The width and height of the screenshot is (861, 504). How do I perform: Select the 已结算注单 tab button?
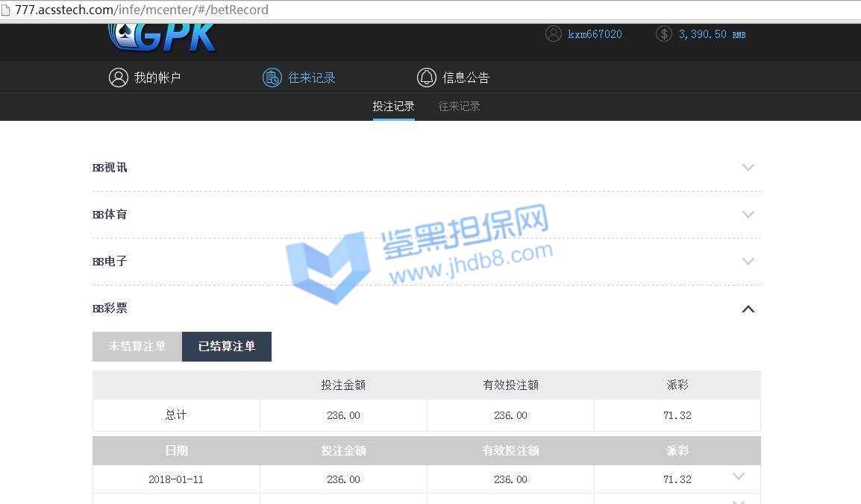(227, 347)
